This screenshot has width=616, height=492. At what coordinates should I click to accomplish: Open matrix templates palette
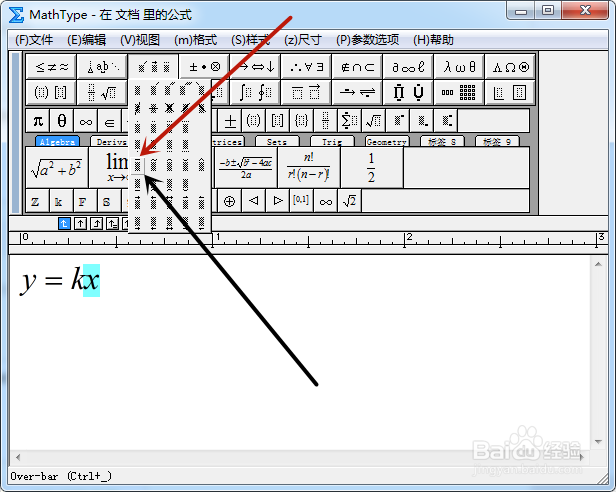pos(460,93)
